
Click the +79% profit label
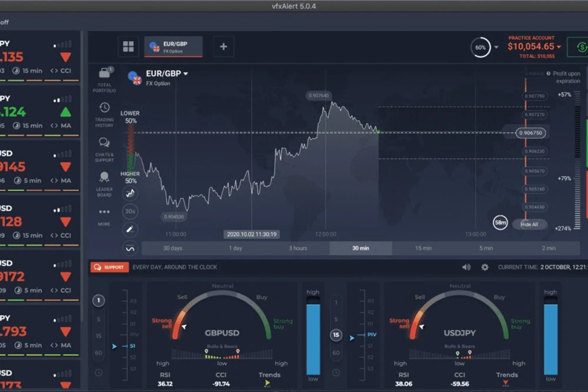point(564,179)
